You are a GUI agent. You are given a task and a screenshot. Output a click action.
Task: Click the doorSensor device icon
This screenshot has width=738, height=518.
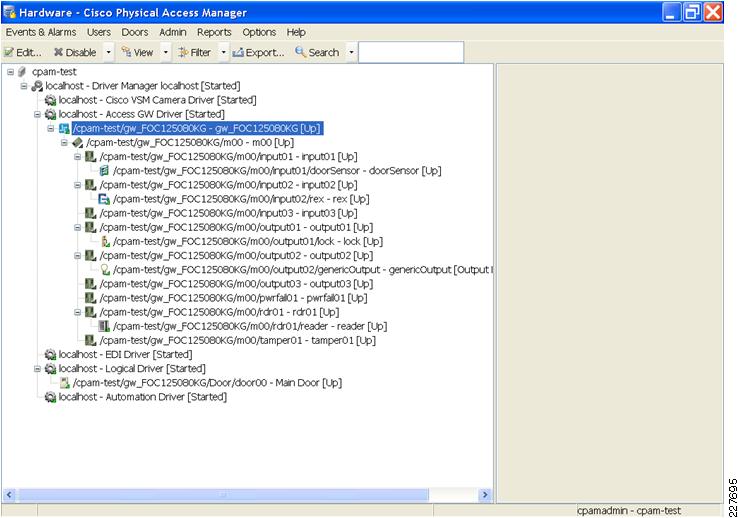[x=104, y=171]
